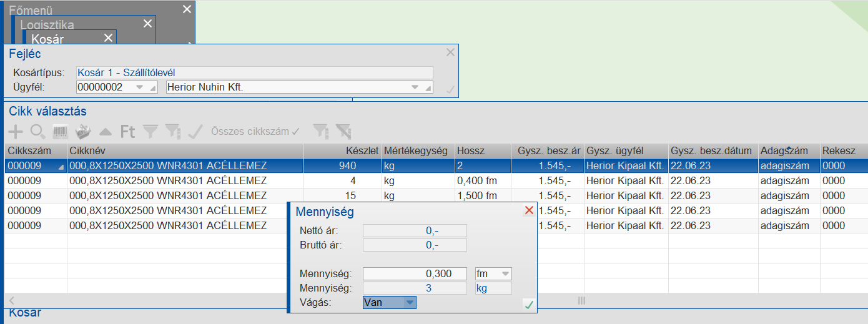The image size is (868, 324).
Task: Click the horizontal scrollbar grip handle
Action: (x=581, y=300)
